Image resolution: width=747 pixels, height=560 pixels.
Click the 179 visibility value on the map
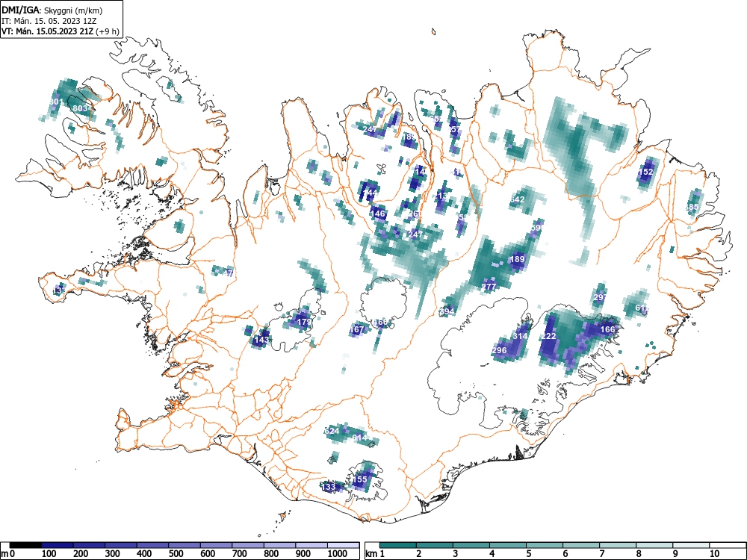304,322
